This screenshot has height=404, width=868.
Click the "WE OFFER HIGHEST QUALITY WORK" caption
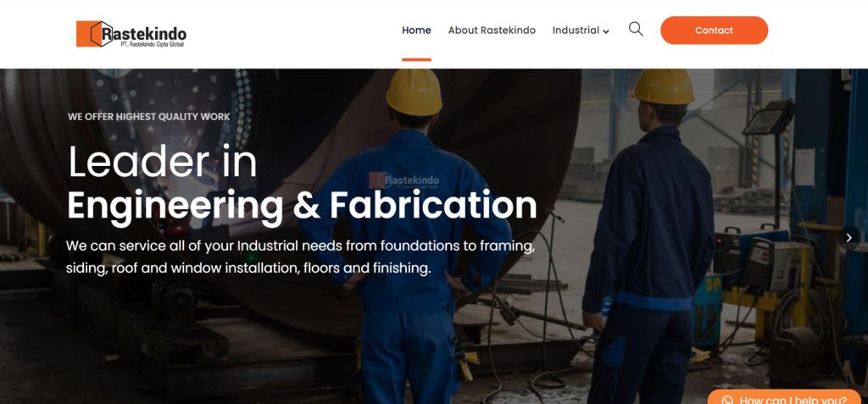(149, 117)
